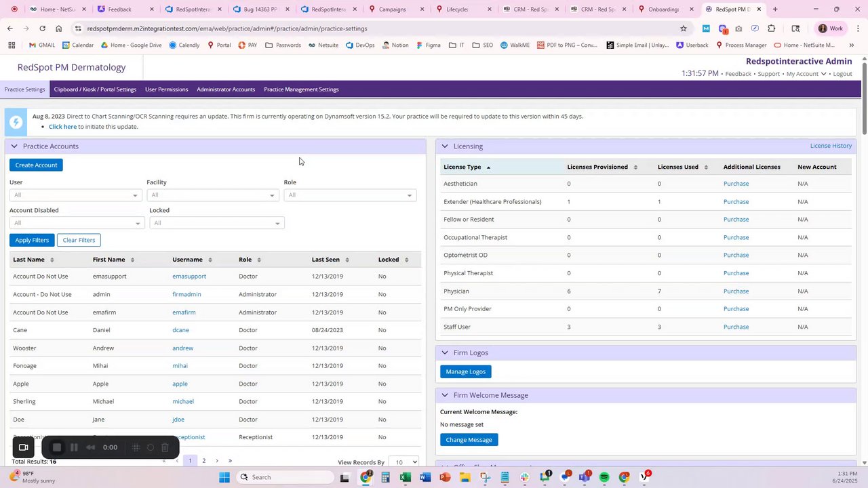Viewport: 868px width, 488px height.
Task: Open the User Permissions tab
Action: 166,89
